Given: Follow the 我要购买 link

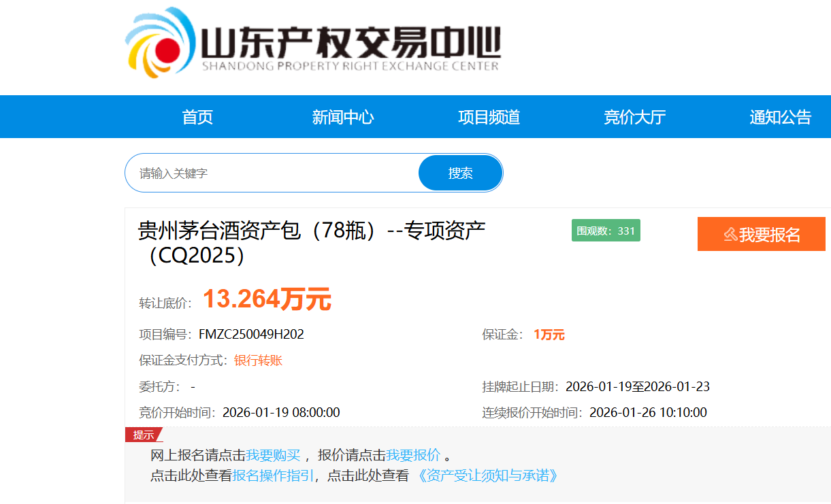Looking at the screenshot, I should 273,455.
